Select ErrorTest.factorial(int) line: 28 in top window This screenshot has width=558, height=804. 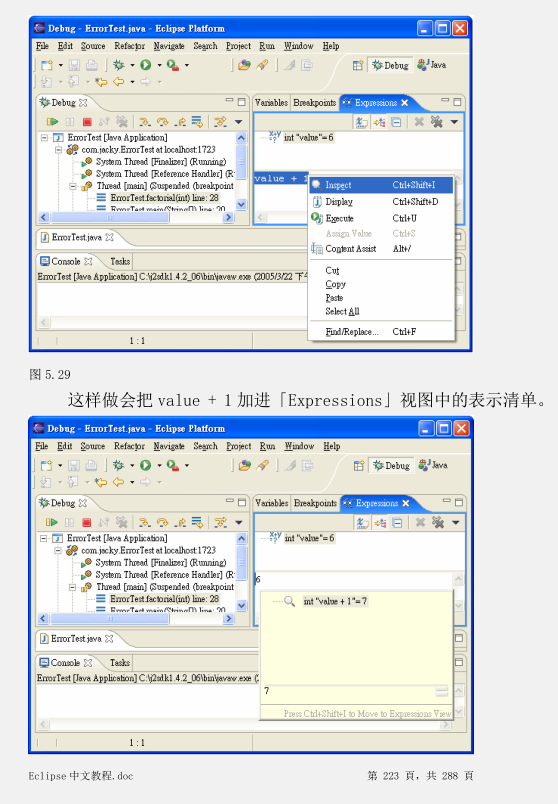click(165, 197)
